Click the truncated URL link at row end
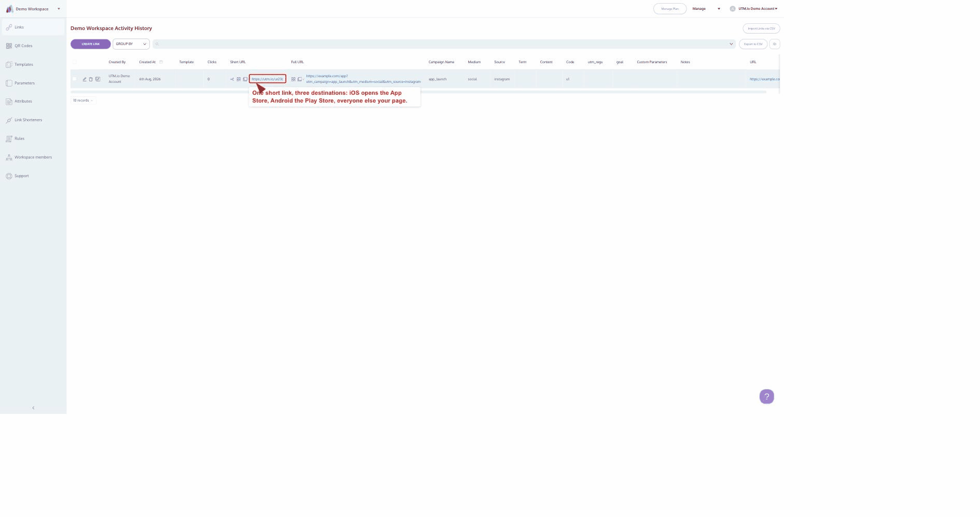This screenshot has height=517, width=980. coord(764,79)
